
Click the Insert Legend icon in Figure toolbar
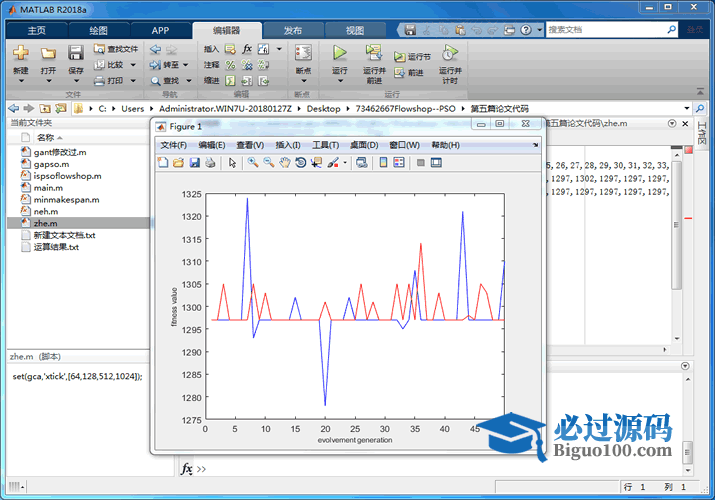pyautogui.click(x=398, y=163)
